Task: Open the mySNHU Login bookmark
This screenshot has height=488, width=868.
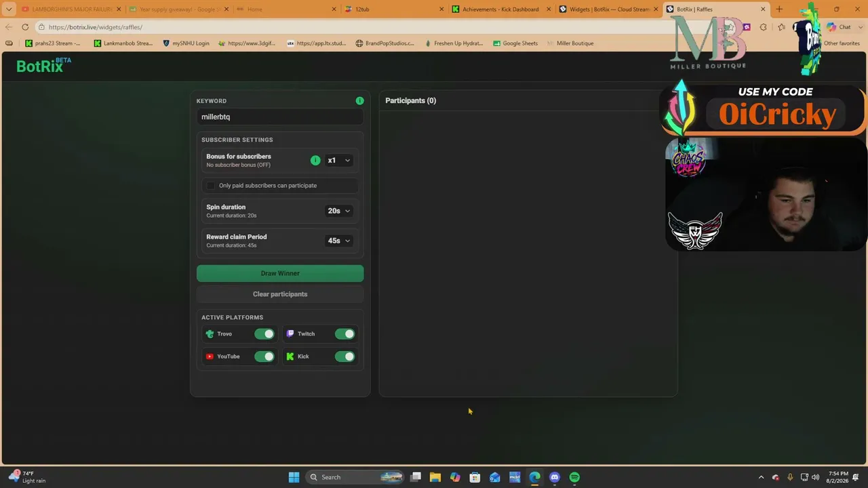Action: pyautogui.click(x=186, y=43)
